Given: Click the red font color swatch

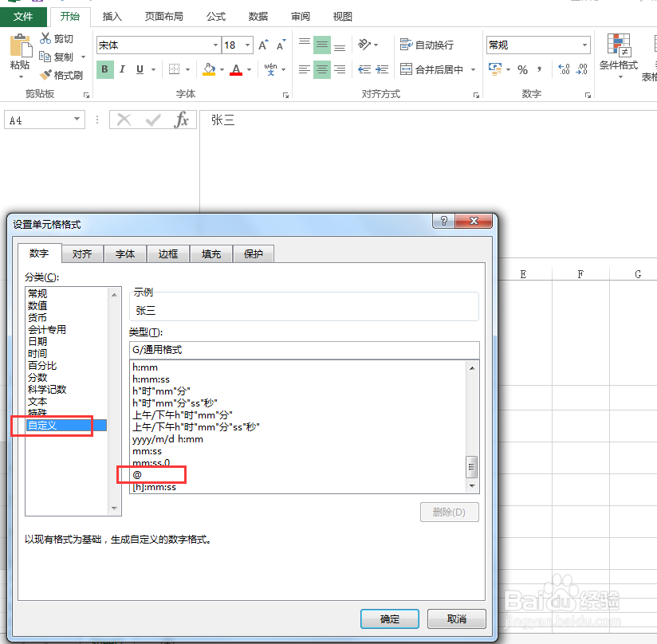Looking at the screenshot, I should (x=236, y=75).
